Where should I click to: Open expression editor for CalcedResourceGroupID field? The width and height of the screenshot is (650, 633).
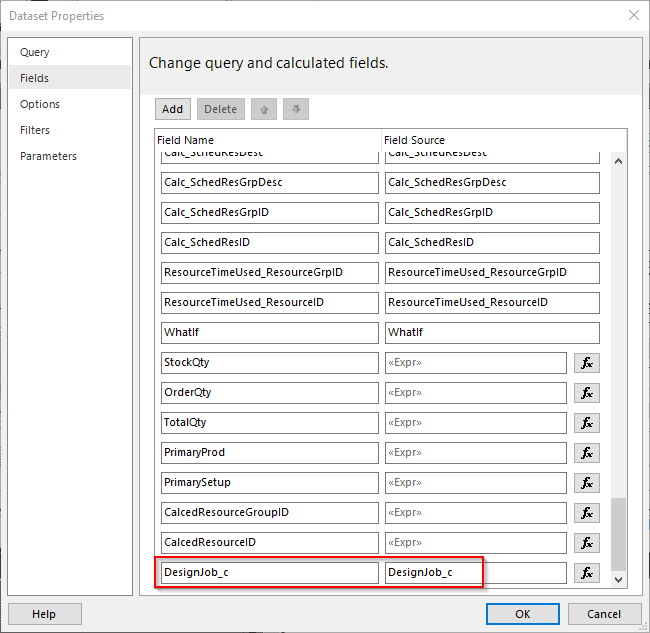click(x=587, y=513)
